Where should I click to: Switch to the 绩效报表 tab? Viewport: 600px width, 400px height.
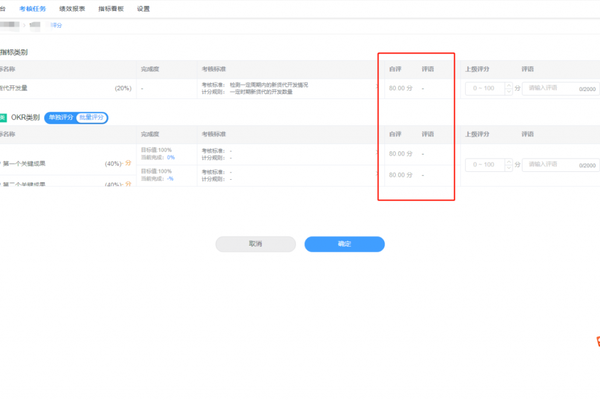coord(73,8)
